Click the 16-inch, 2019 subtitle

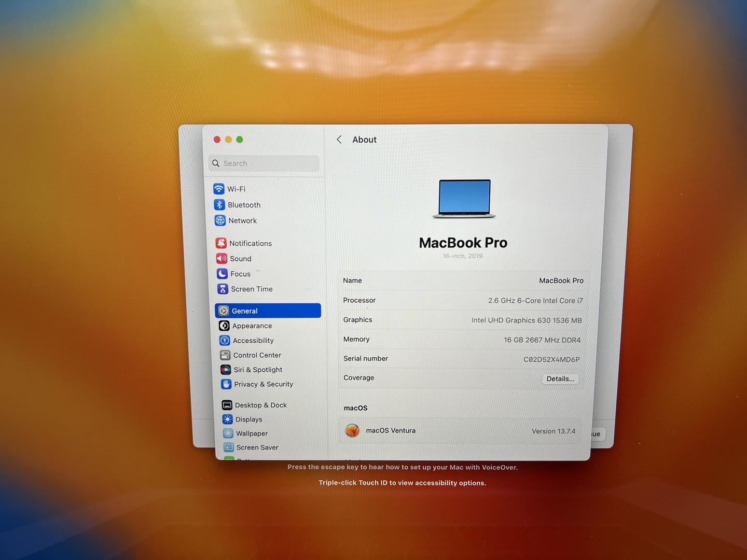pos(463,256)
